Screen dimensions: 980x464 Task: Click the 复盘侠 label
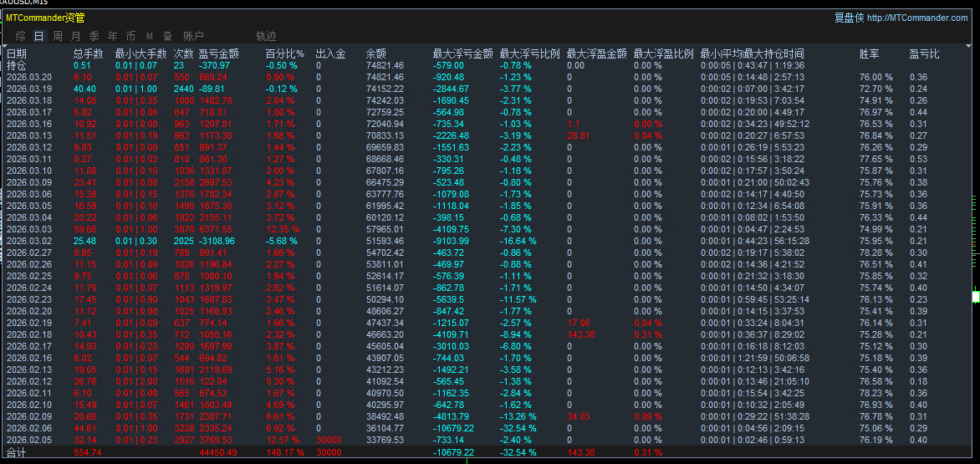coord(850,18)
